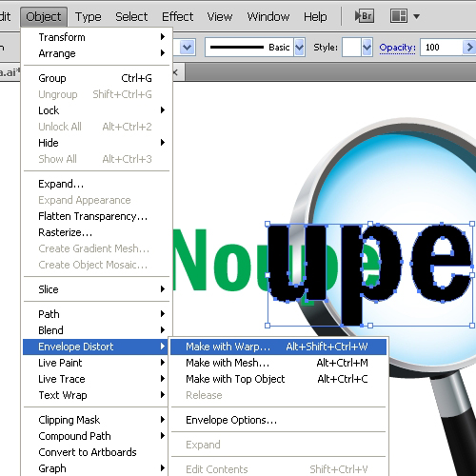Click the green 'No' text on canvas
This screenshot has width=476, height=476.
pos(211,259)
